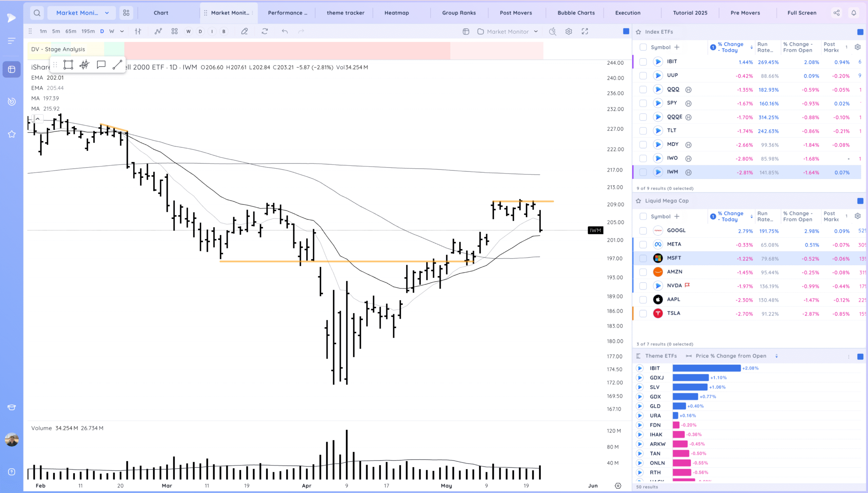Select the TSLA symbol row
Screen dimensions: 868x493
(673, 313)
